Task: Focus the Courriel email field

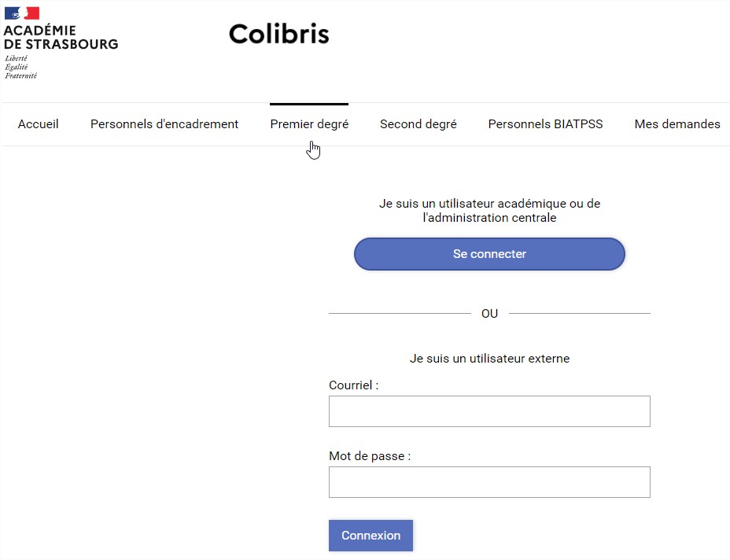Action: coord(489,411)
